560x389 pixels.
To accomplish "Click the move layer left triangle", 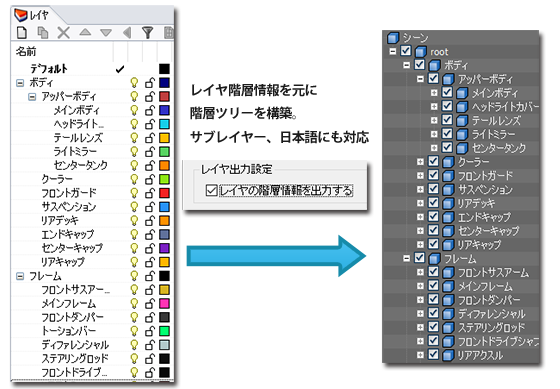I will (127, 33).
